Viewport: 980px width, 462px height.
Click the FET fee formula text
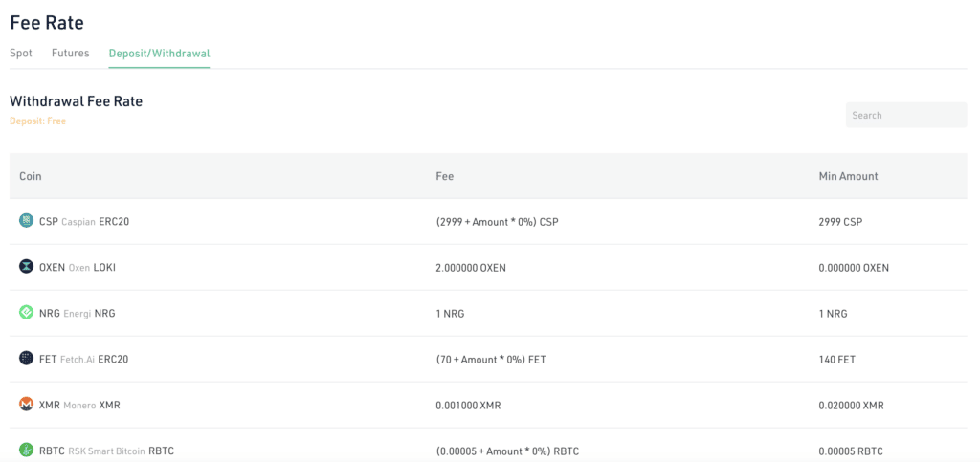pyautogui.click(x=490, y=360)
